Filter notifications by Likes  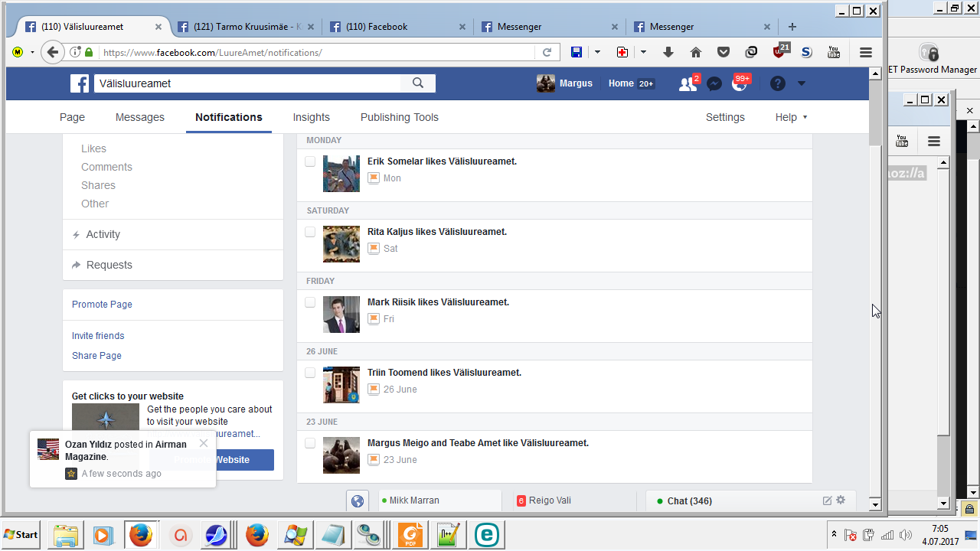pyautogui.click(x=93, y=148)
